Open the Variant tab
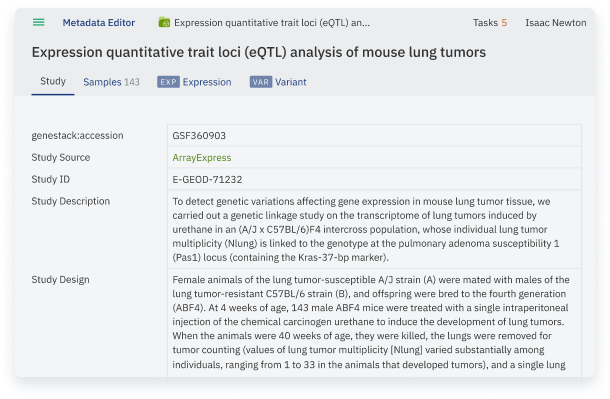Screen dimensions: 610x399 tap(291, 82)
